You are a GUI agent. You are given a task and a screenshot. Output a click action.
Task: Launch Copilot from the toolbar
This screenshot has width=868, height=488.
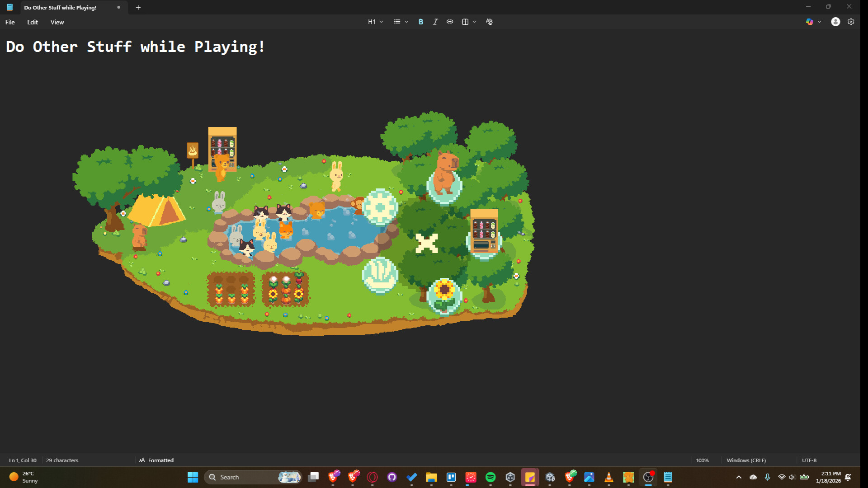[811, 21]
